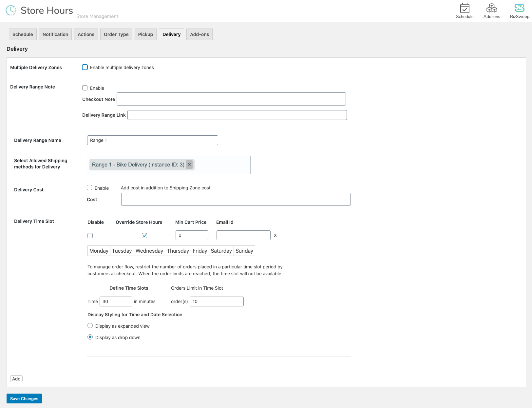This screenshot has width=532, height=408.
Task: Click the Add button for new range
Action: [x=16, y=379]
